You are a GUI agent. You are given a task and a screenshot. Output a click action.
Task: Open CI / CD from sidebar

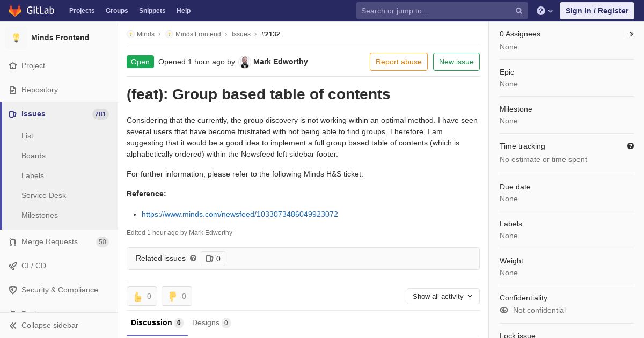34,266
